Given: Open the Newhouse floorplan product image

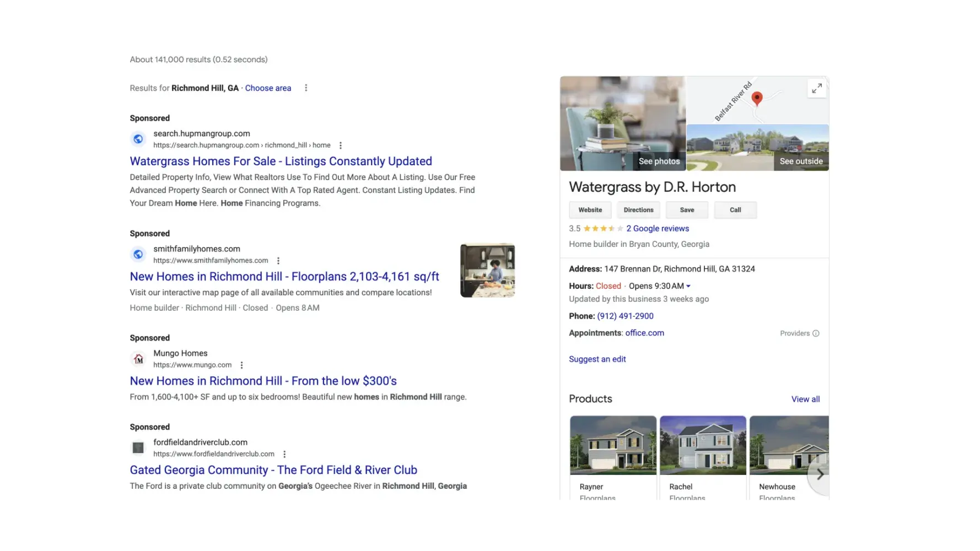Looking at the screenshot, I should (x=789, y=445).
